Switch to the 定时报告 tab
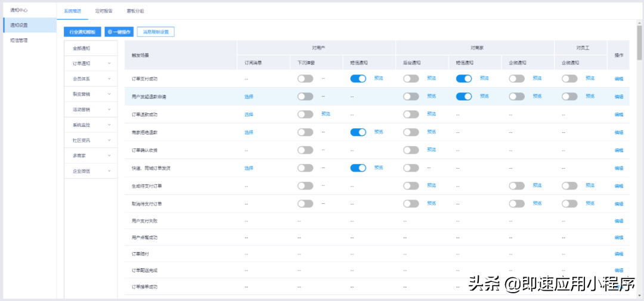644x301 pixels. click(x=104, y=11)
